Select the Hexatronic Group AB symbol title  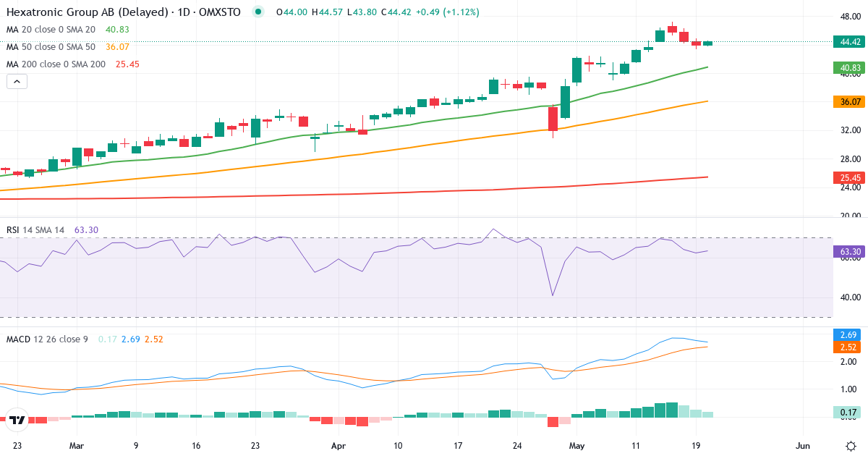click(x=124, y=12)
